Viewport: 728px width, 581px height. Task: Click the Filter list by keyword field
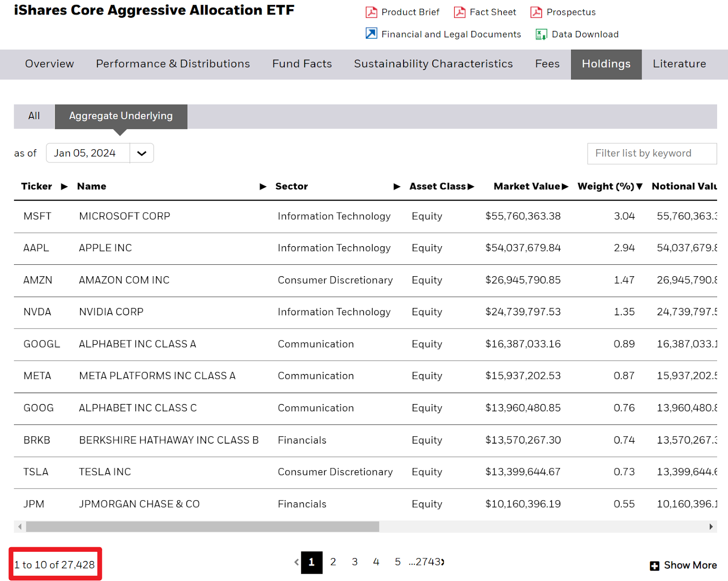652,154
